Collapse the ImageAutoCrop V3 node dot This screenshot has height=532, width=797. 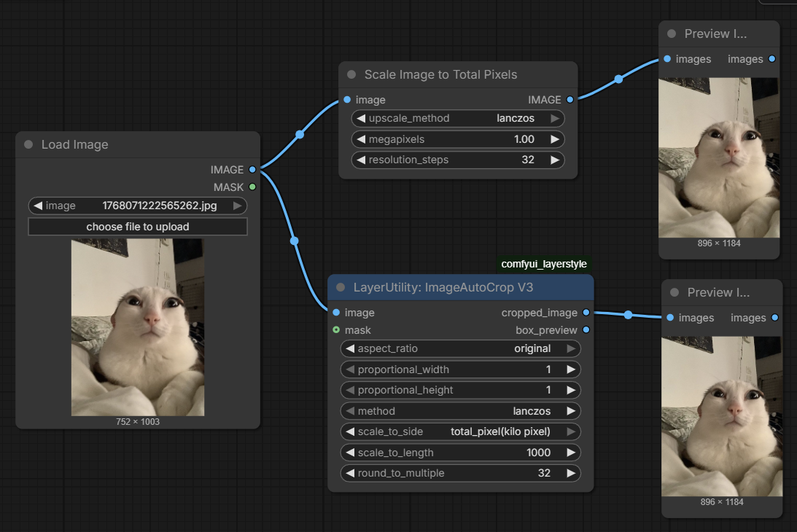tap(341, 288)
